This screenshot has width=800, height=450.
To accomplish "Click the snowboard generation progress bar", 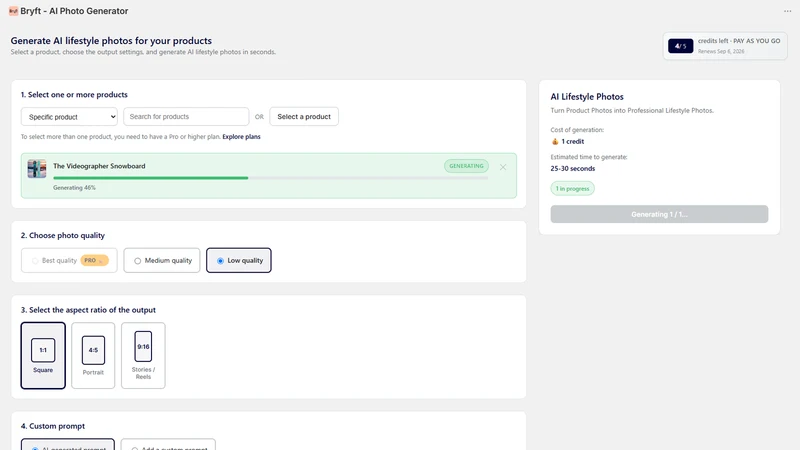I will coord(270,178).
